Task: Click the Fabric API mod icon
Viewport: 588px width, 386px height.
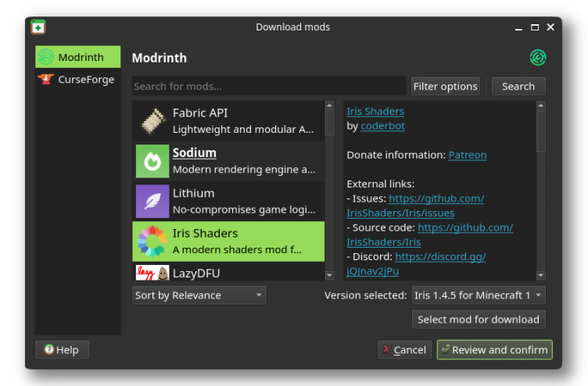Action: [152, 120]
